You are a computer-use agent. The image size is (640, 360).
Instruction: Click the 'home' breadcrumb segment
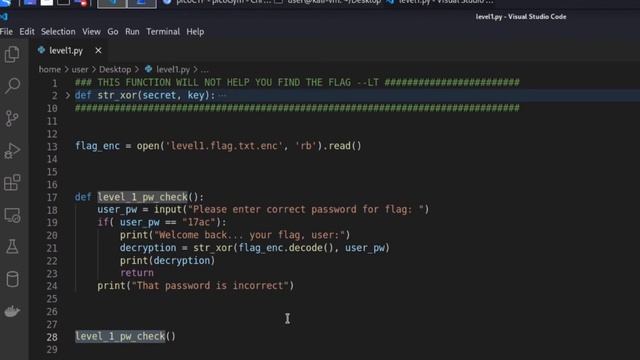[49, 69]
